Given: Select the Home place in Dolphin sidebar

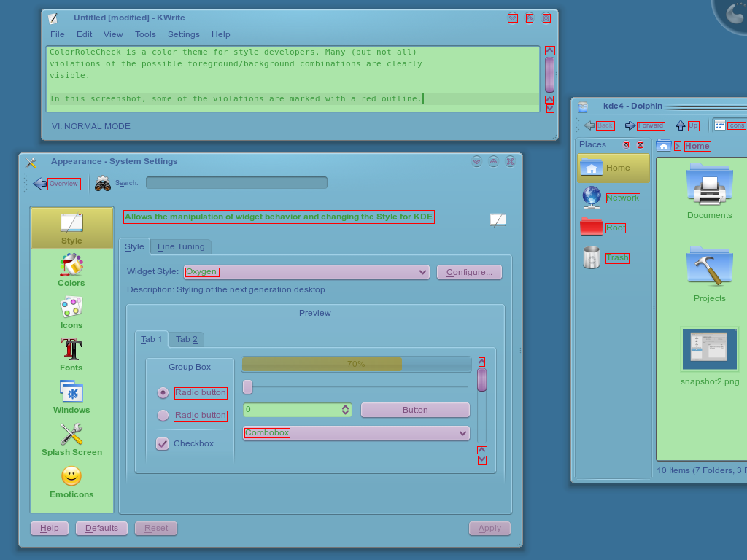Looking at the screenshot, I should (x=613, y=168).
